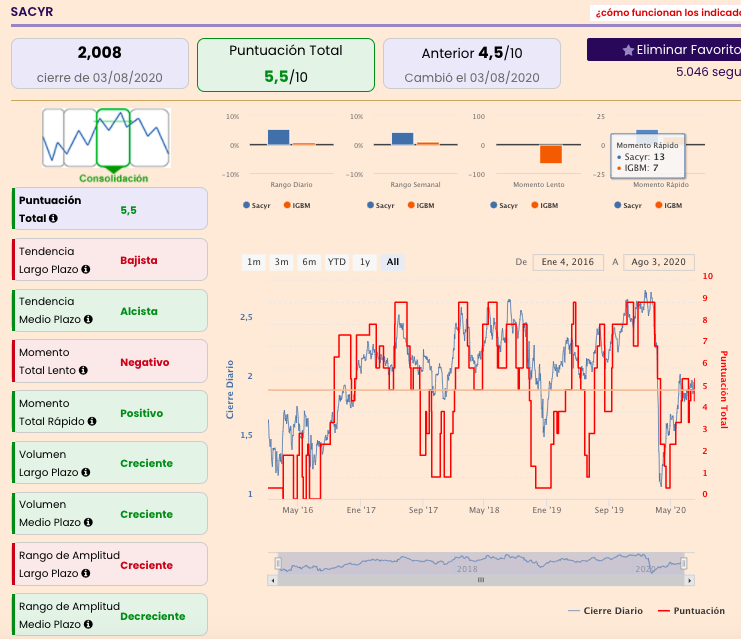Click the star Eliminar Favorito button
Screen dimensions: 741x639
(x=664, y=50)
